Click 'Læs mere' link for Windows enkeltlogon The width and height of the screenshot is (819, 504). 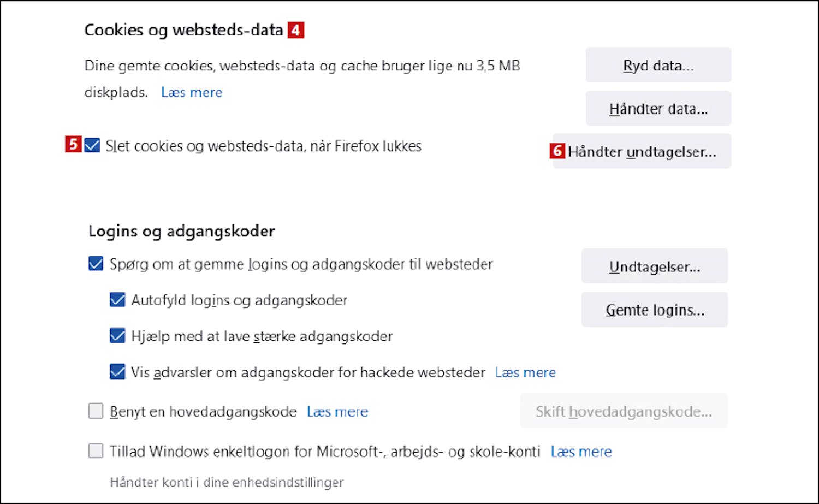tap(581, 452)
